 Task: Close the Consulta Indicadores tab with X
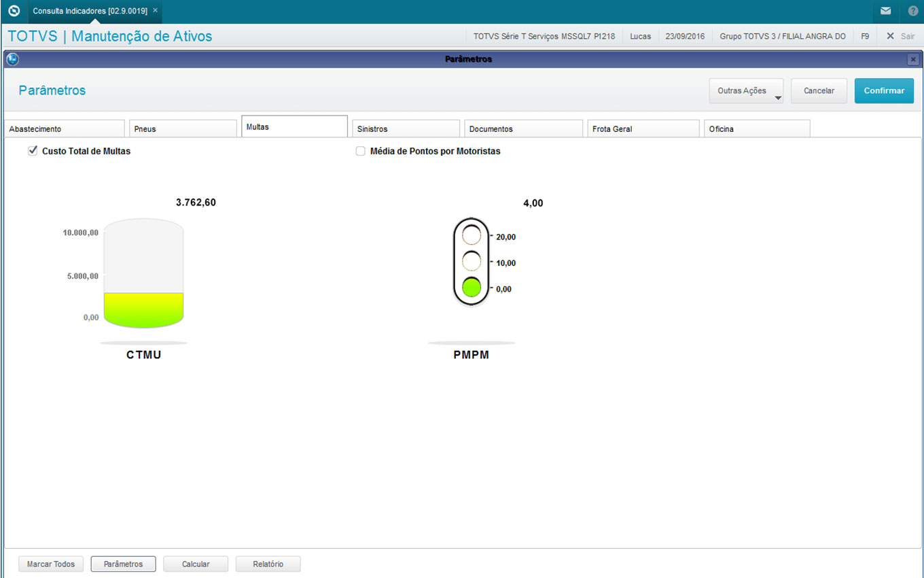point(155,11)
